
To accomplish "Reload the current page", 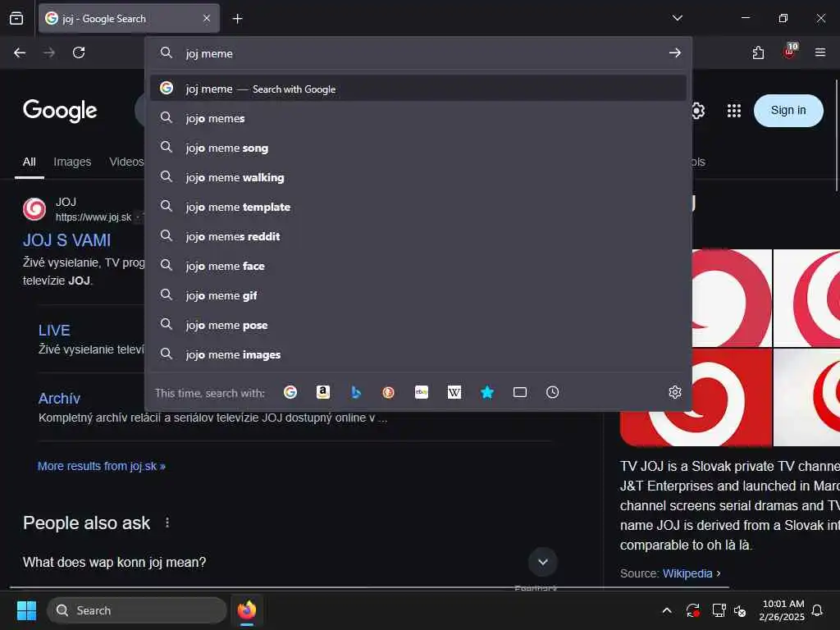I will coord(79,52).
